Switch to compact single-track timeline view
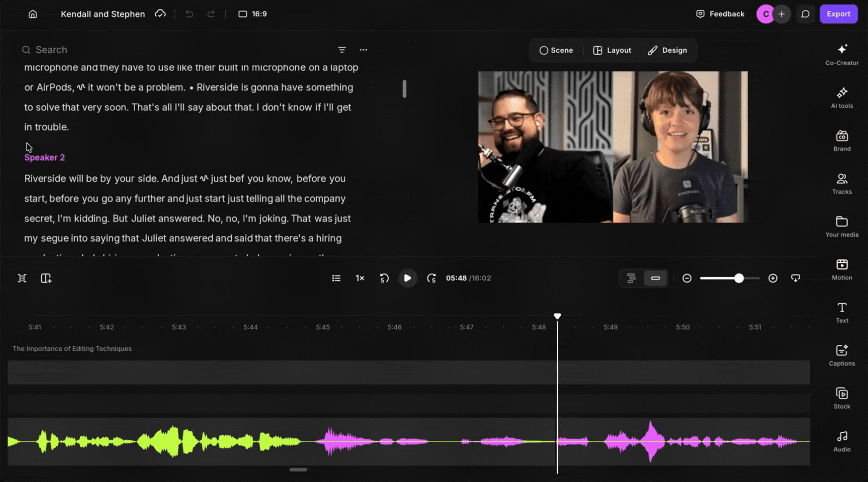The height and width of the screenshot is (482, 868). tap(655, 278)
